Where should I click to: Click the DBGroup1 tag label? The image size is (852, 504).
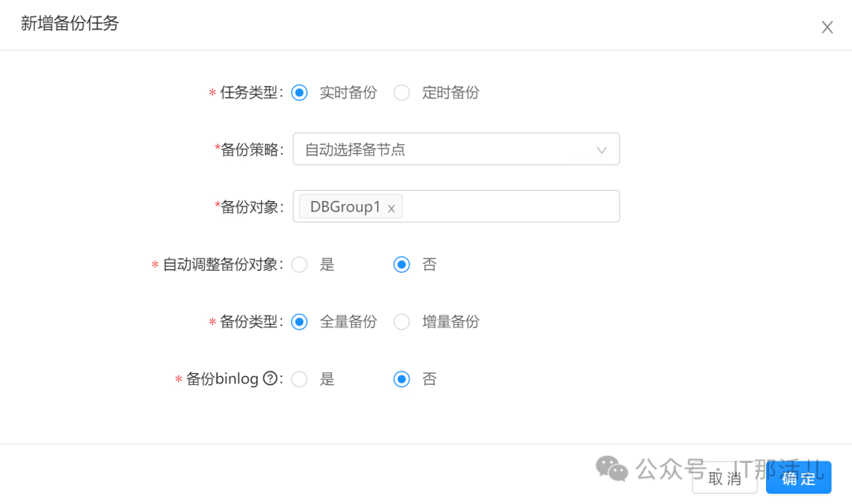coord(345,207)
